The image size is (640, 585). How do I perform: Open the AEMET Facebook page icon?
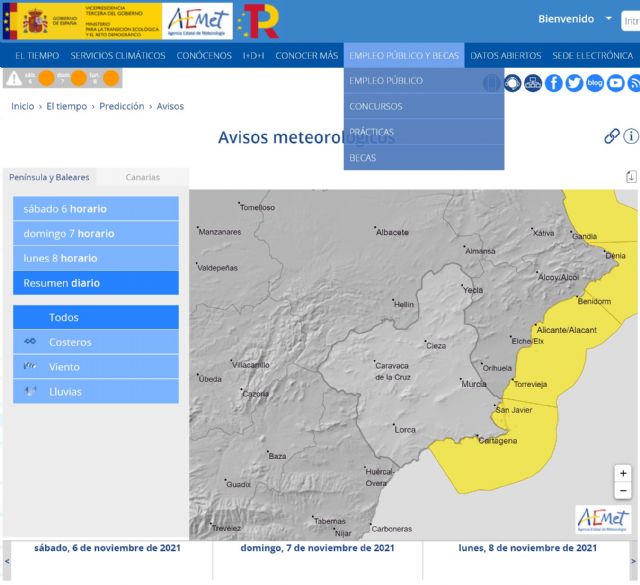[553, 83]
